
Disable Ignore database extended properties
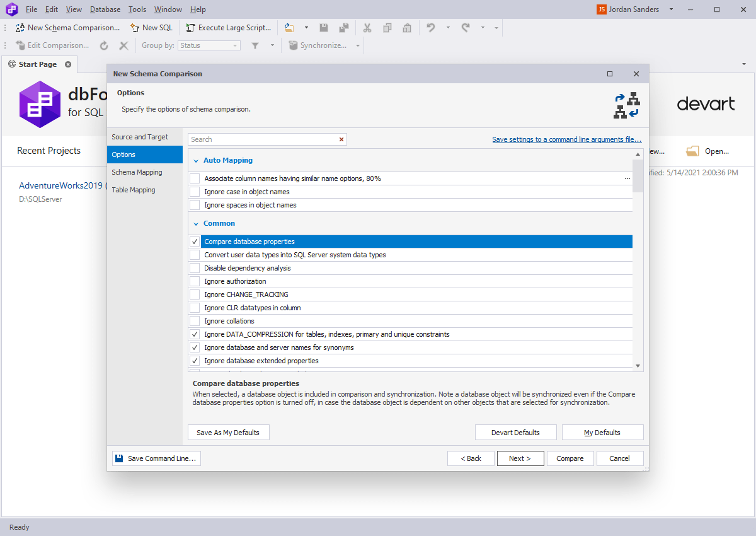pos(195,360)
